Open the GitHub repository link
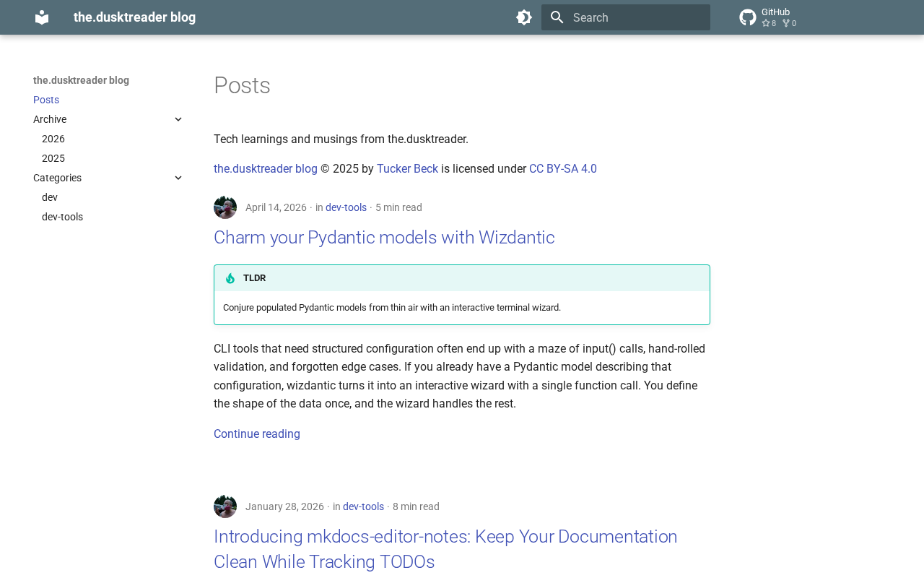 (x=768, y=17)
